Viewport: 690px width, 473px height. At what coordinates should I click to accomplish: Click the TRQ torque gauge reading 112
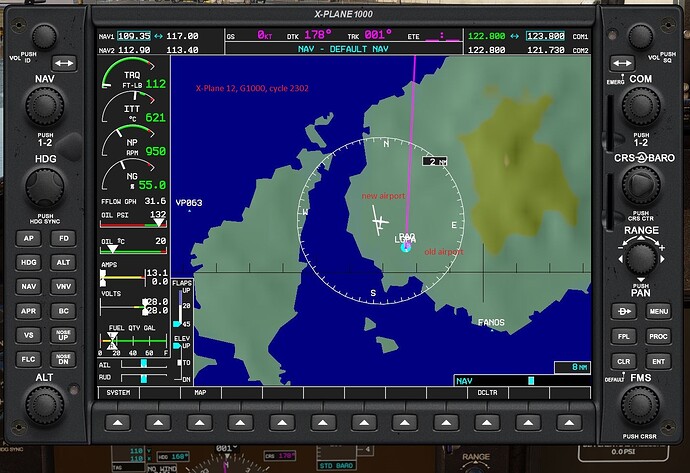pos(156,84)
